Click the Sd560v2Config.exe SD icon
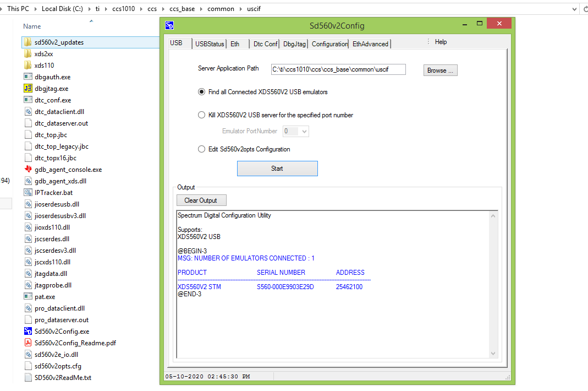Image resolution: width=588 pixels, height=391 pixels. (28, 332)
